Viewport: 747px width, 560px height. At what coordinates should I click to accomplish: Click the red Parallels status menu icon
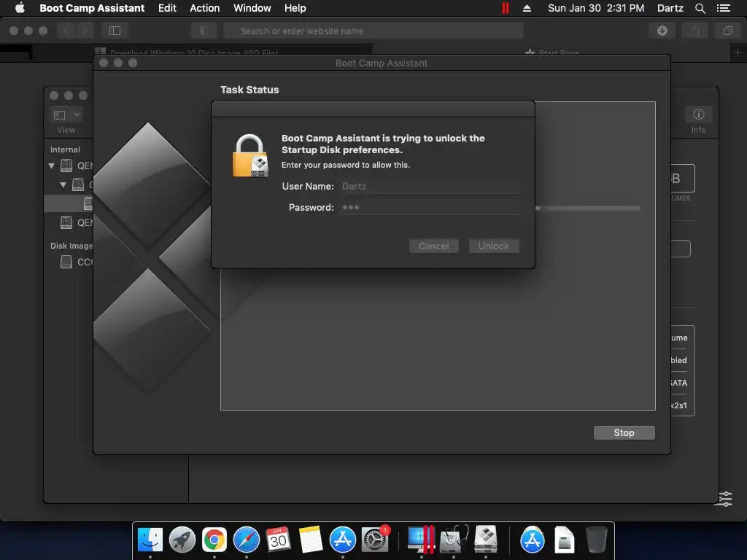click(506, 8)
